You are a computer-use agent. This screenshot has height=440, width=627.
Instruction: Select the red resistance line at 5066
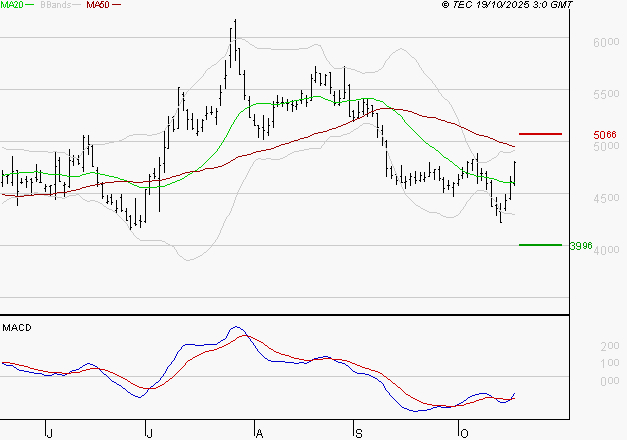tap(540, 133)
